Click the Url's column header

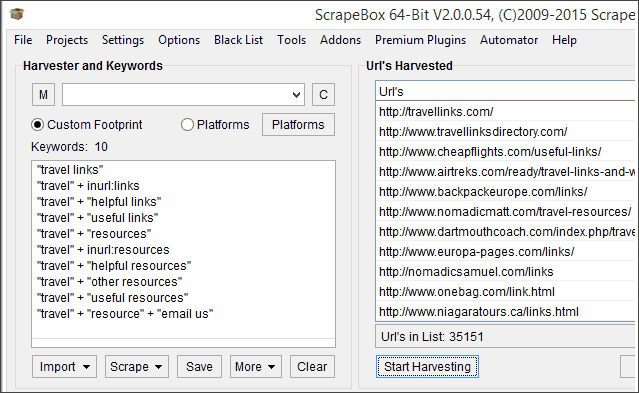coord(505,91)
